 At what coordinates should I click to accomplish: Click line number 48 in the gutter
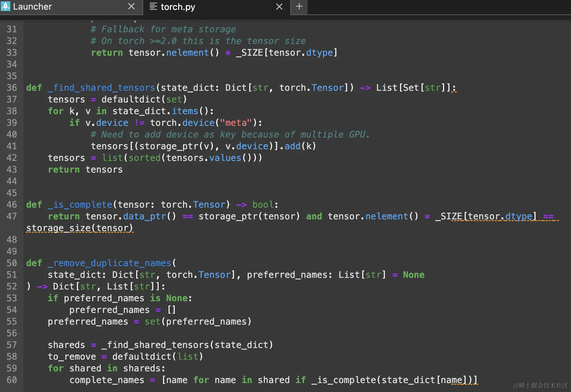click(12, 240)
